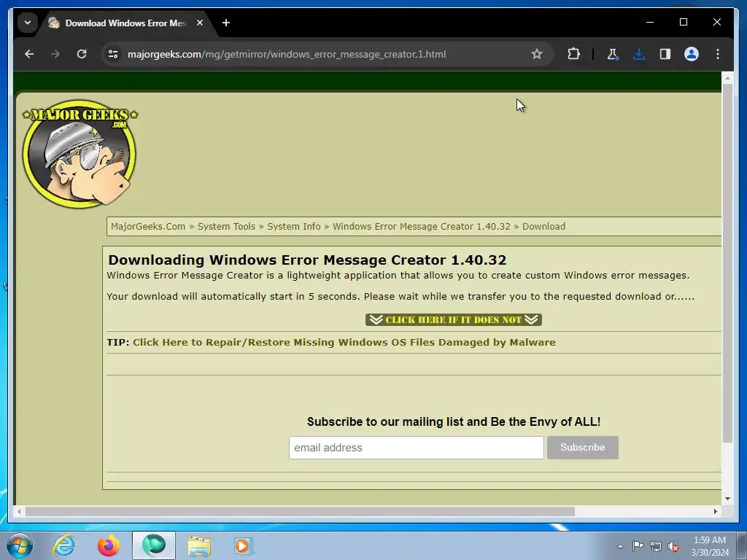
Task: Open the profile avatar menu
Action: [692, 54]
